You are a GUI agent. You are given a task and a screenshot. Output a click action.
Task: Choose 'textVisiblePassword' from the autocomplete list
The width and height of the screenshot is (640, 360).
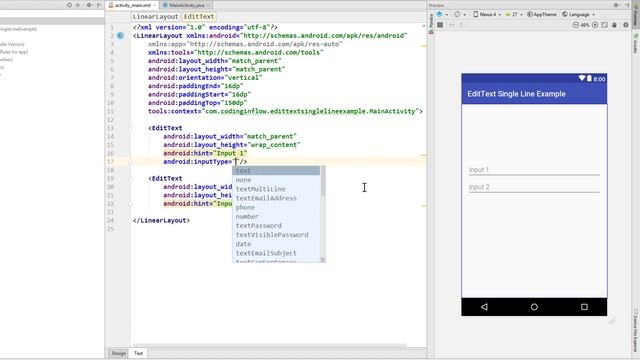276,235
